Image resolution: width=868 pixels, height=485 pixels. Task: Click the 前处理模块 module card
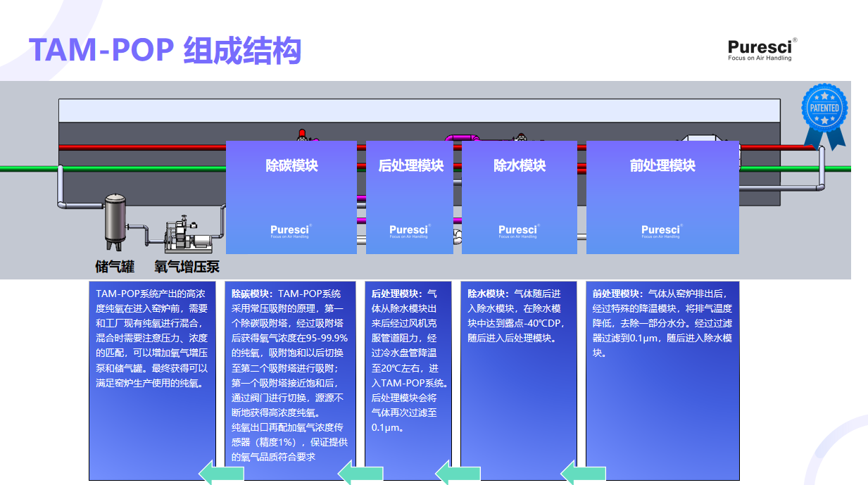pos(662,197)
